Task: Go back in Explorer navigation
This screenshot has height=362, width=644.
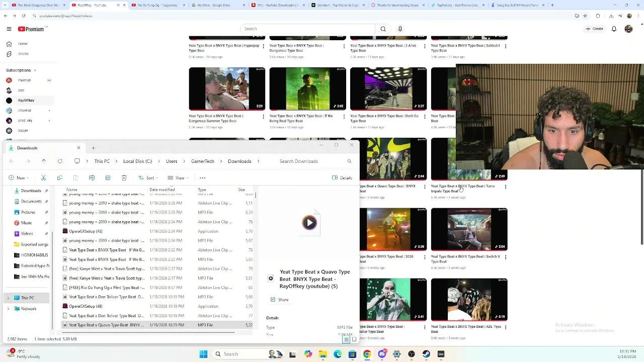Action: (x=12, y=161)
